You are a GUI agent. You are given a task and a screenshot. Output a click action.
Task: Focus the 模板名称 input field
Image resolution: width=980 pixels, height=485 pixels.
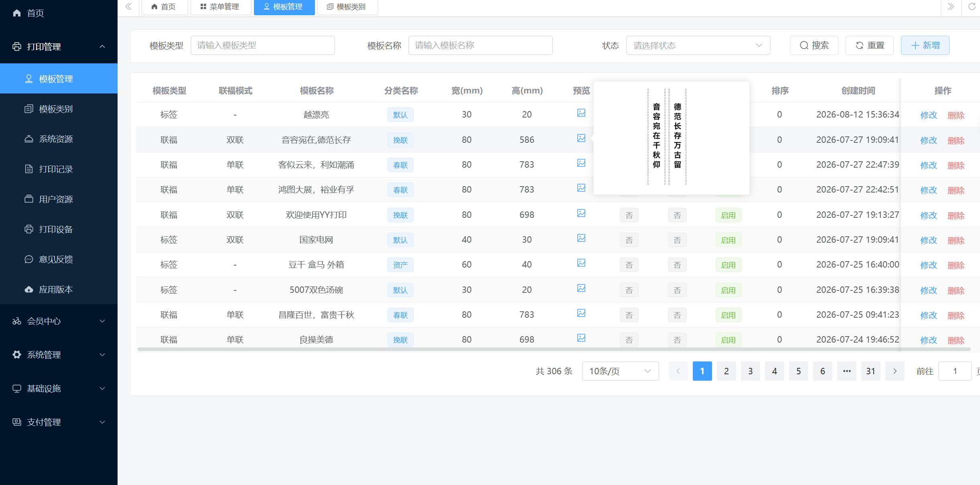[480, 45]
